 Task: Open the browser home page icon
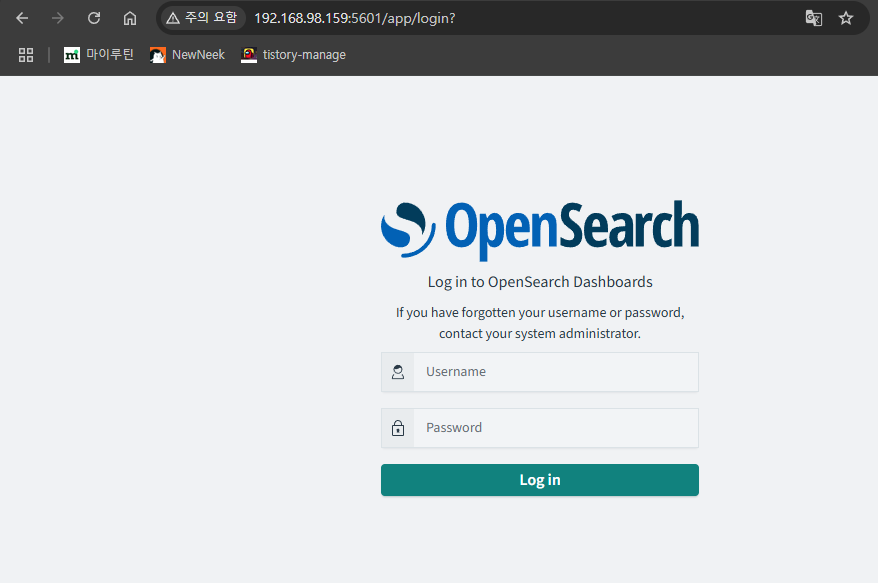click(x=129, y=18)
